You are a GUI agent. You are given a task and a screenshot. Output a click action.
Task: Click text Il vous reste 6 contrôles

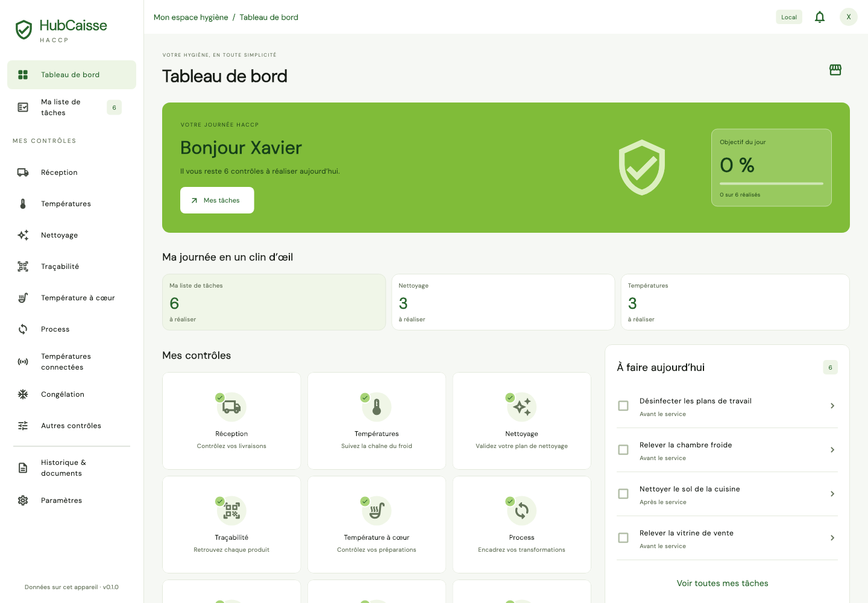(260, 171)
